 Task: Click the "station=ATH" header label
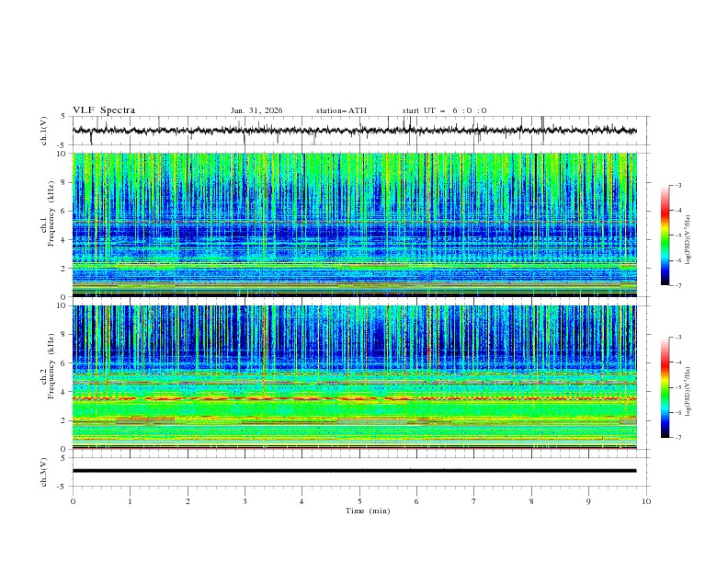(x=341, y=110)
